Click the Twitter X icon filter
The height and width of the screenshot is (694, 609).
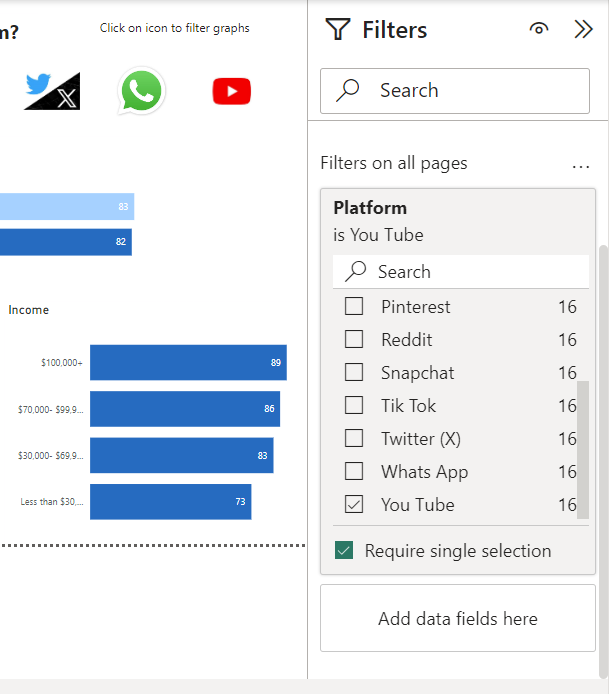53,91
